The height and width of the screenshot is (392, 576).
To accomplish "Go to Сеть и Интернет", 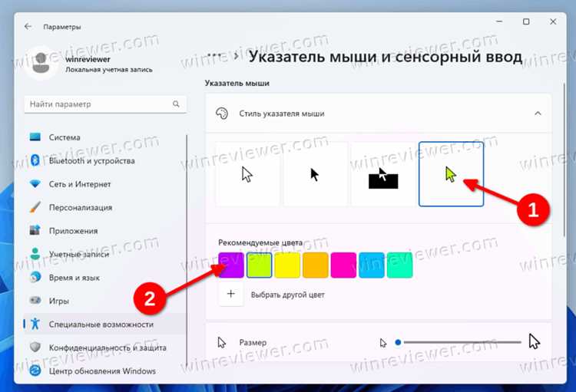I will click(x=106, y=184).
